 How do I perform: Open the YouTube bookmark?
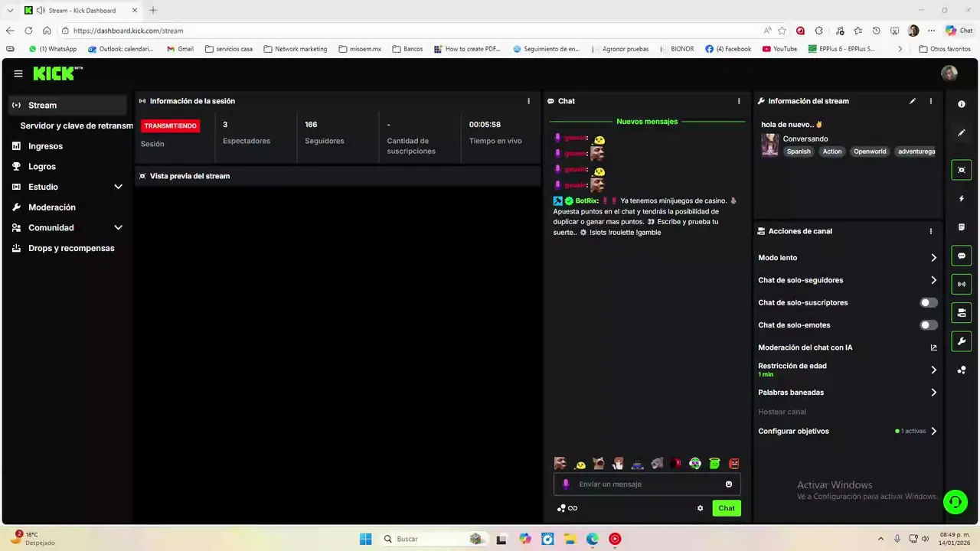(779, 49)
